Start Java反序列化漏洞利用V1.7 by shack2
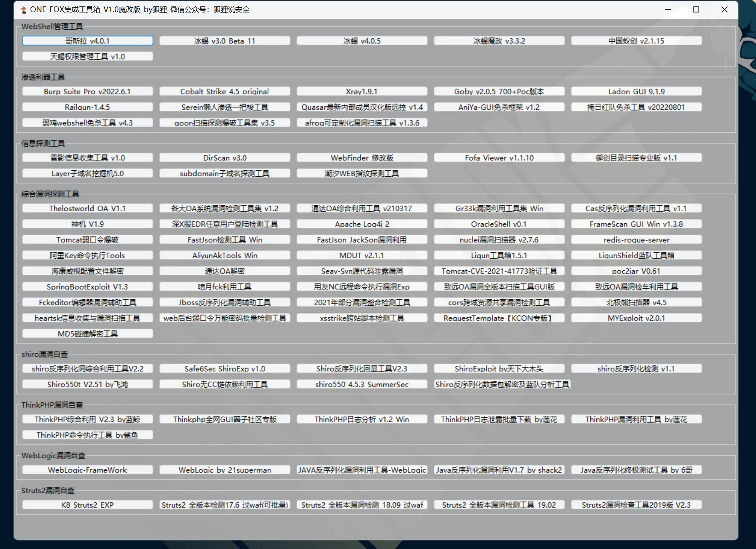 point(499,470)
